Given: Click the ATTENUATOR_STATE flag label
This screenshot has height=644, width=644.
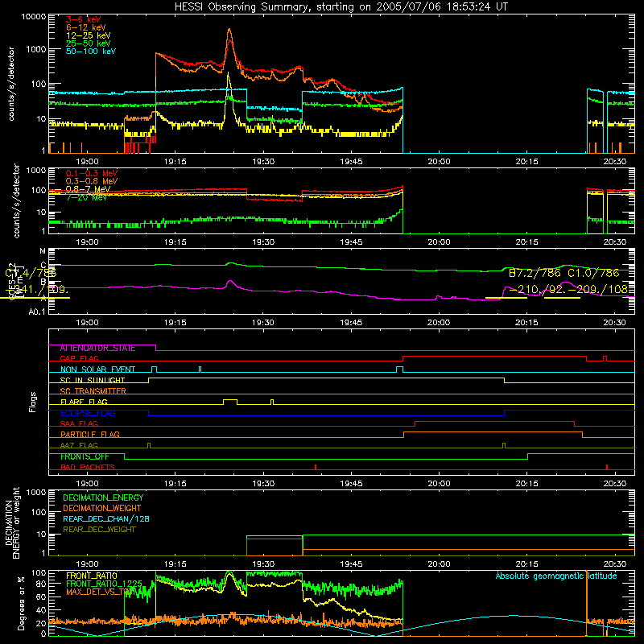Looking at the screenshot, I should coord(97,348).
